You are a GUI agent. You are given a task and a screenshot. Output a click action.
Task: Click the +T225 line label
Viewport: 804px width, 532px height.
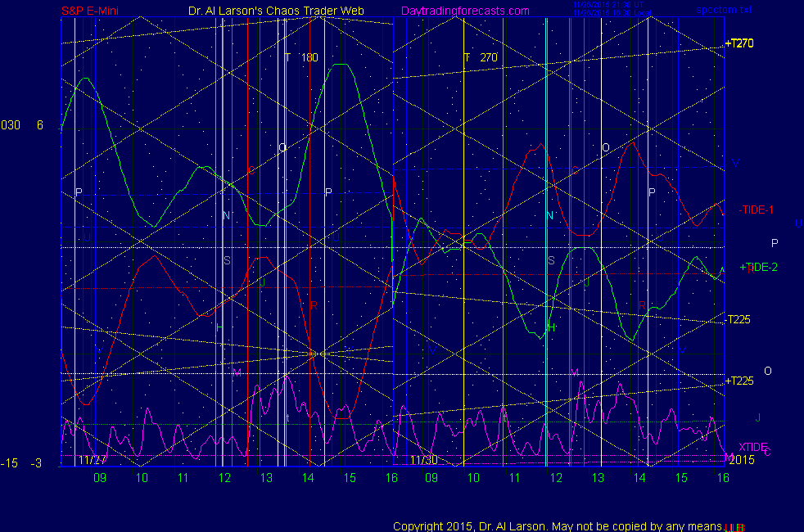coord(739,381)
